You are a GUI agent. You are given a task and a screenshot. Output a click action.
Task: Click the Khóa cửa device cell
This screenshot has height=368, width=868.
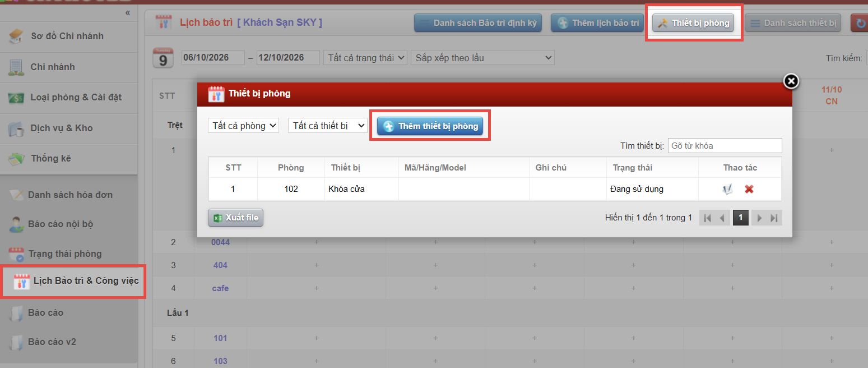click(361, 189)
